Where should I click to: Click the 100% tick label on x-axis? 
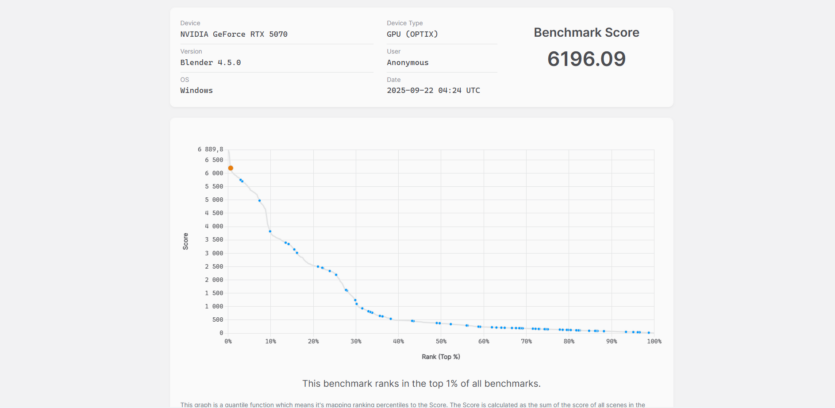click(654, 342)
